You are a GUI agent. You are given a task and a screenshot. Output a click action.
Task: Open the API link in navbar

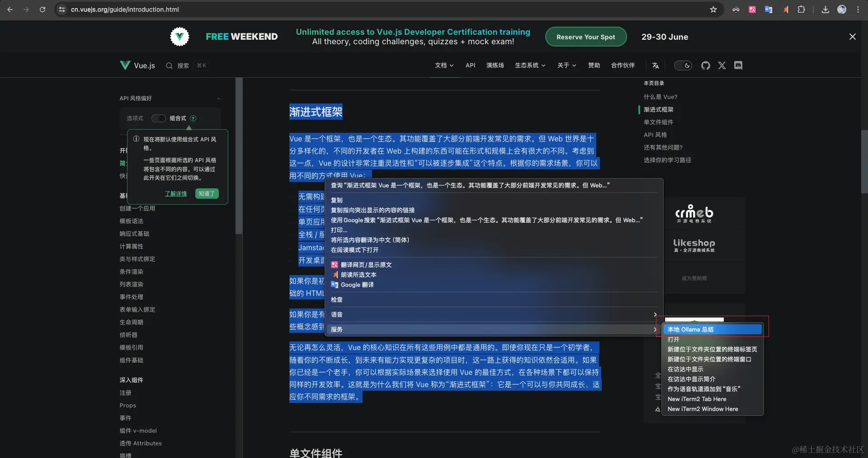(x=470, y=65)
